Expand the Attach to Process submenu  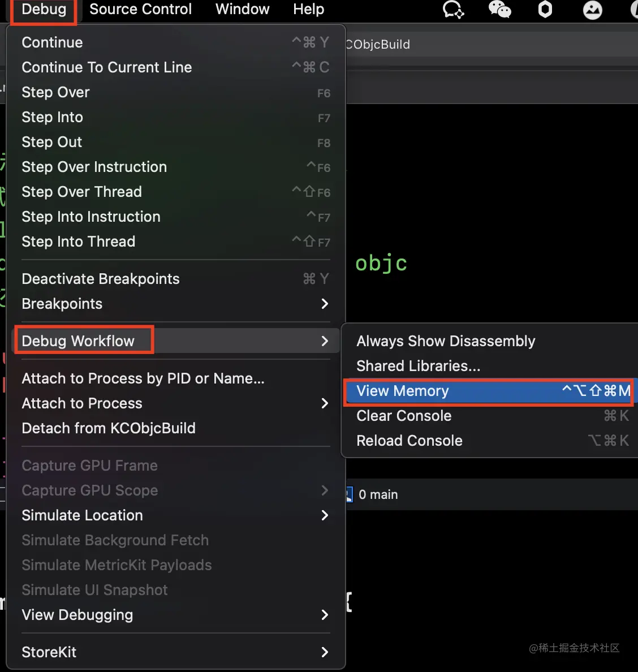point(176,403)
